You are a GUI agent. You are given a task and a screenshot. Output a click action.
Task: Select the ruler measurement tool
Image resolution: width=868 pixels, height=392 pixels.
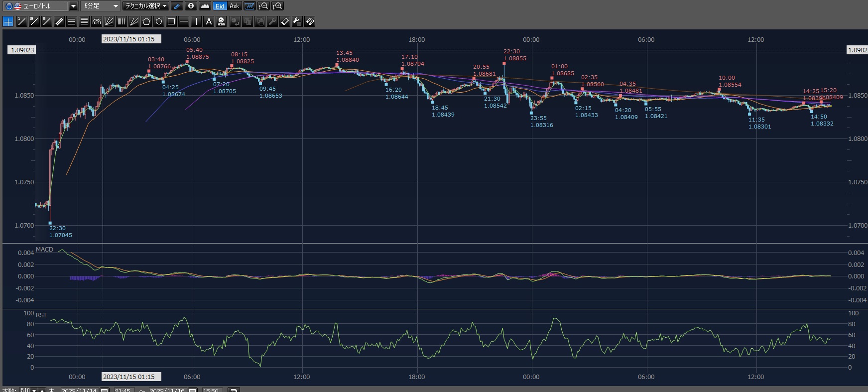click(x=59, y=21)
